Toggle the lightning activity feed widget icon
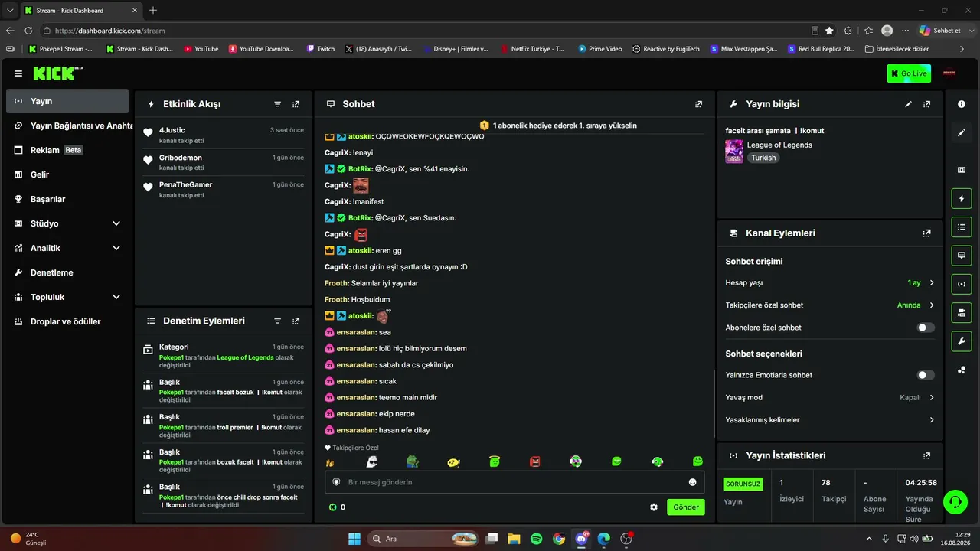Screen dimensions: 980x551 coord(962,198)
